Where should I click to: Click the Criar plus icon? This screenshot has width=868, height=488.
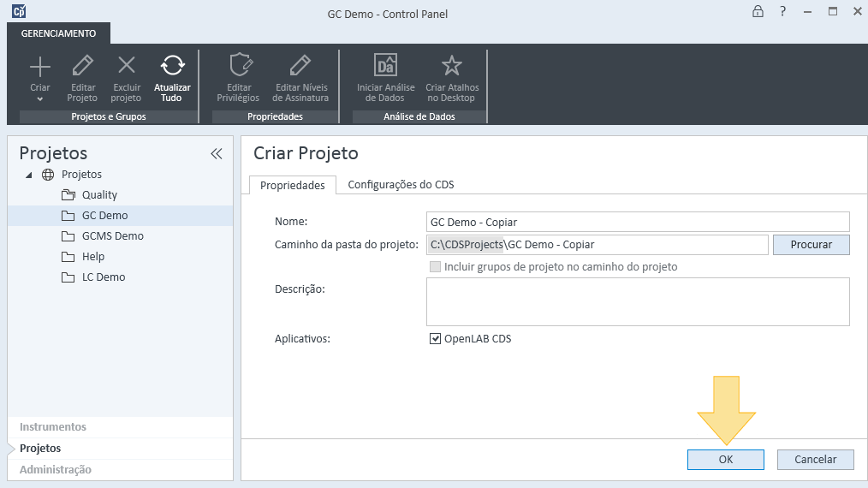pos(40,67)
